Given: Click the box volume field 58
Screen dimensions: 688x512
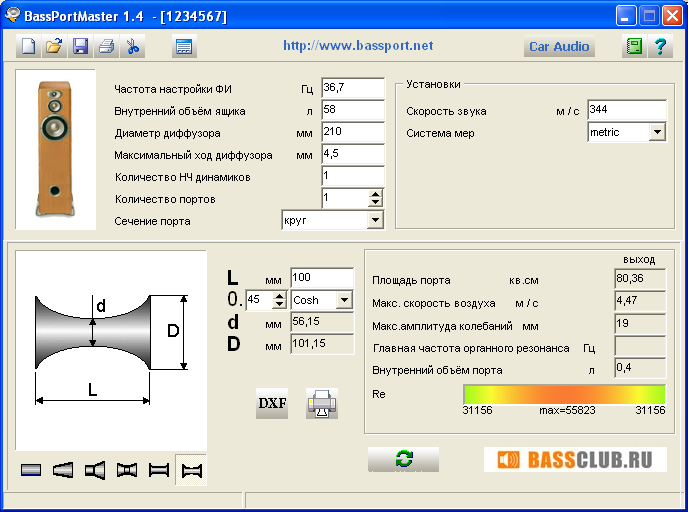Looking at the screenshot, I should tap(353, 110).
